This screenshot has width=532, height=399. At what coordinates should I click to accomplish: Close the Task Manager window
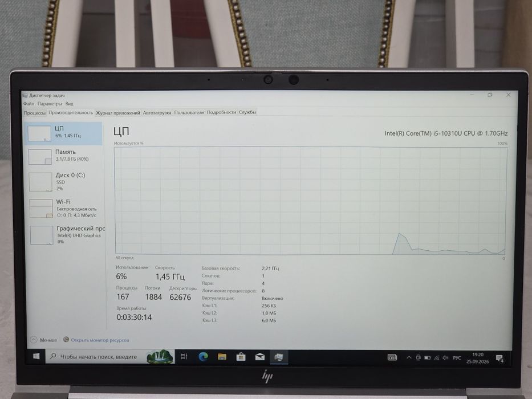(508, 95)
